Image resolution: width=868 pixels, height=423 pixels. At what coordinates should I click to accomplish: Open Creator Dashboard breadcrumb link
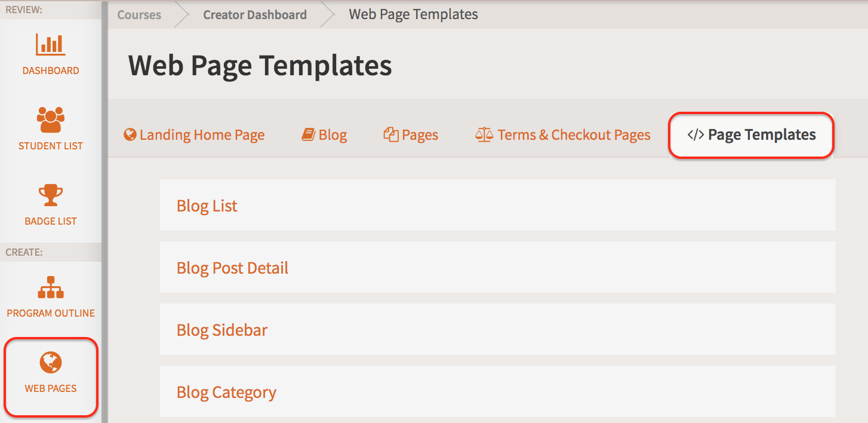(x=255, y=15)
